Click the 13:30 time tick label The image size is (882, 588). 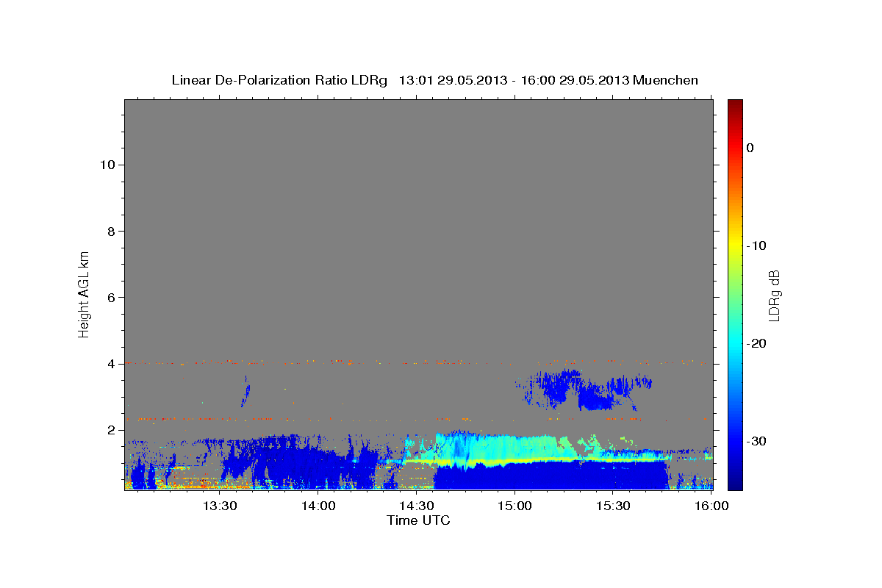pyautogui.click(x=220, y=506)
